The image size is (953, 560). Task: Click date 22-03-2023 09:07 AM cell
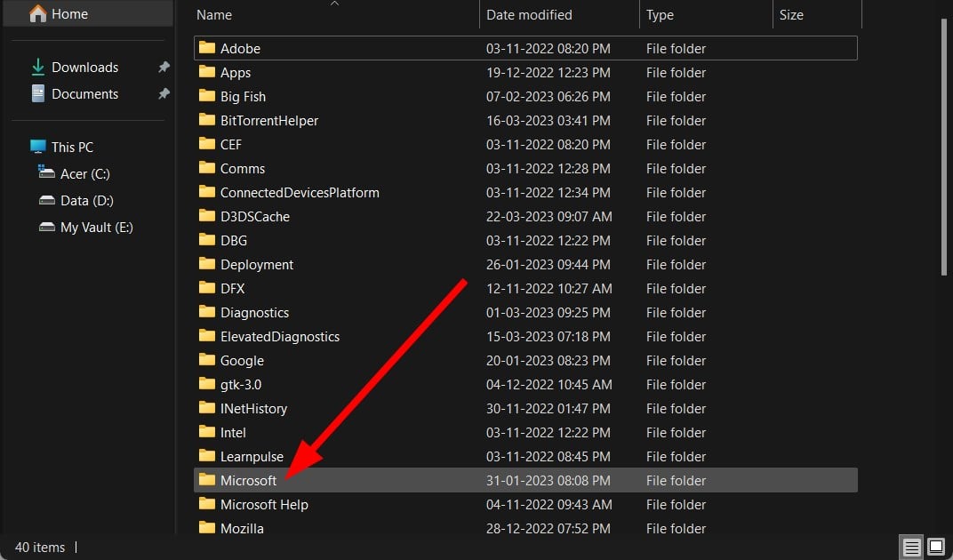pos(549,217)
